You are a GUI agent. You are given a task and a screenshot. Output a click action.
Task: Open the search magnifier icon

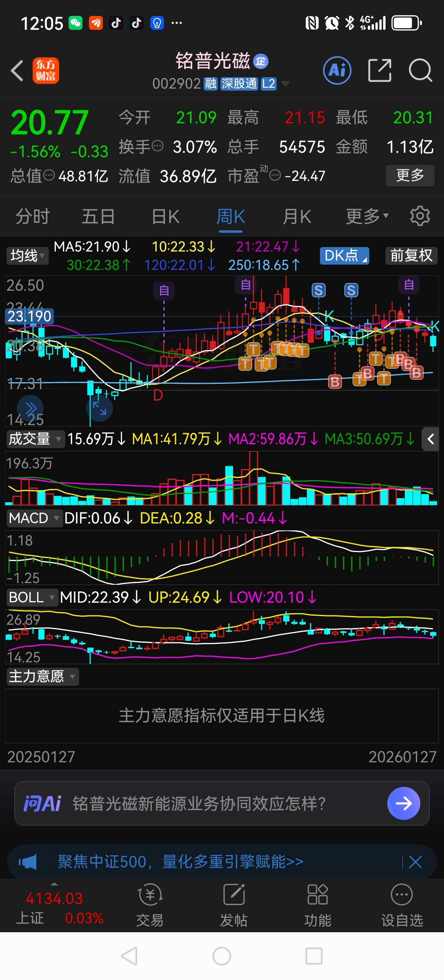click(x=420, y=71)
